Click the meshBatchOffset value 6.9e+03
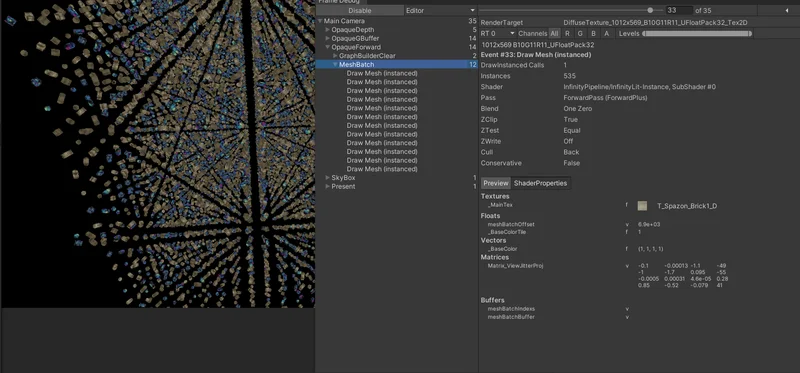800x373 pixels. click(x=649, y=225)
